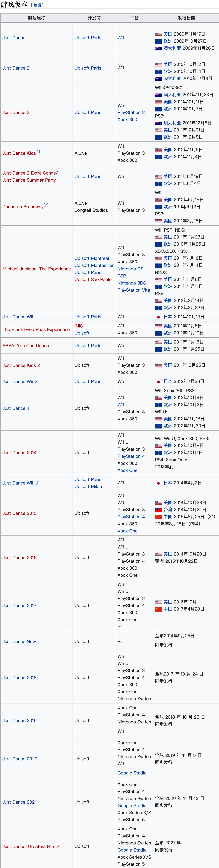Open the Ubisoft Montreal developer link
219x868 pixels.
[92, 259]
